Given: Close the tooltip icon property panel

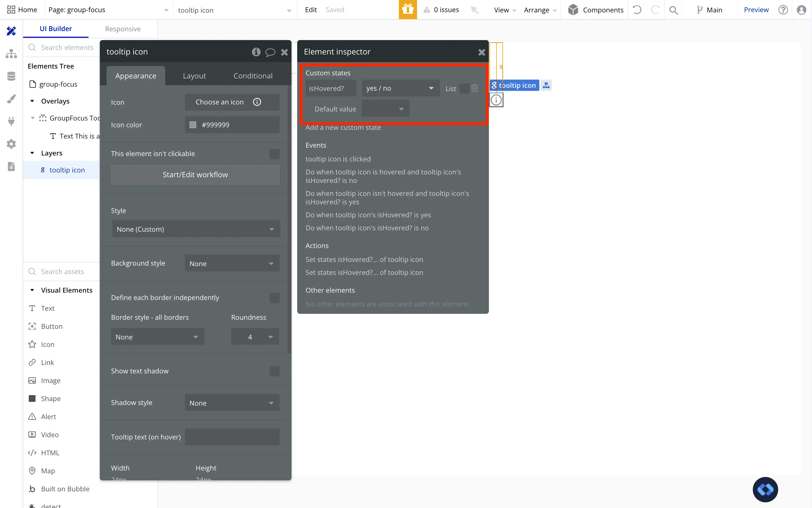Looking at the screenshot, I should [284, 52].
